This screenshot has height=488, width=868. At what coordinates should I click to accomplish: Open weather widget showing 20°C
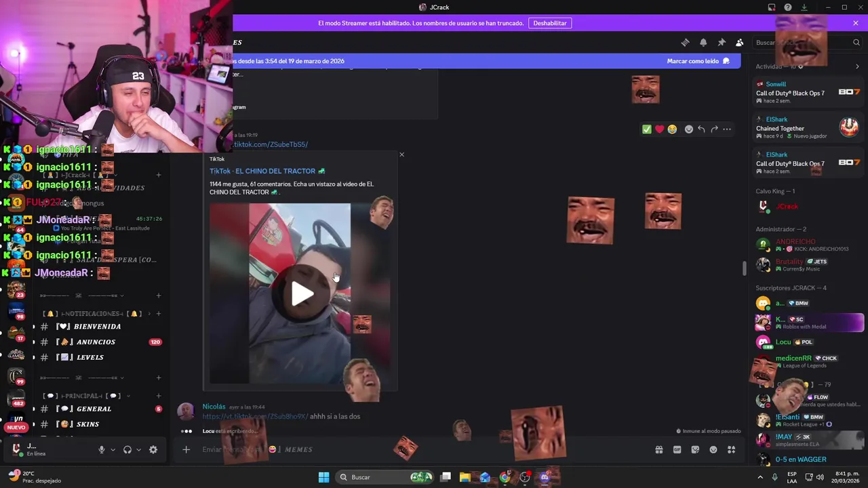pos(34,477)
